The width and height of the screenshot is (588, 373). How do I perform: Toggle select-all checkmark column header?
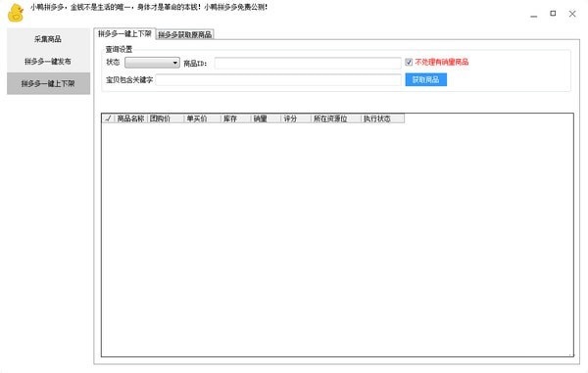108,118
